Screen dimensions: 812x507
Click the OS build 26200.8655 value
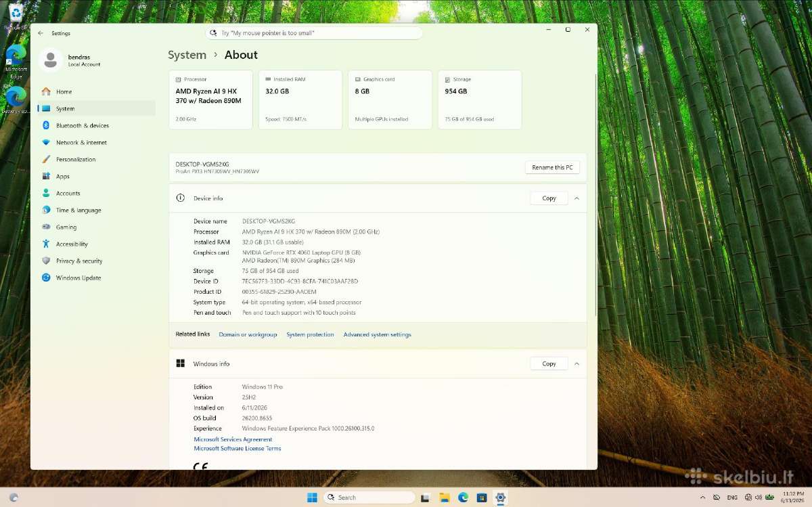click(257, 418)
